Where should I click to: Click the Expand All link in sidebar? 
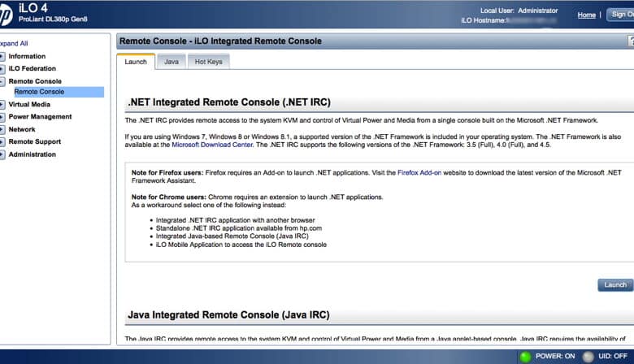coord(14,43)
